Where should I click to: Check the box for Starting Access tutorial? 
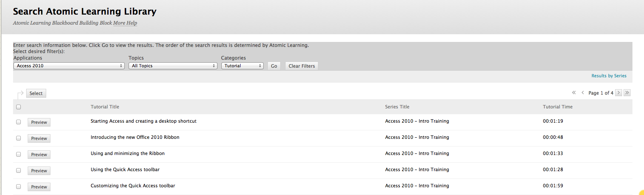coord(18,122)
